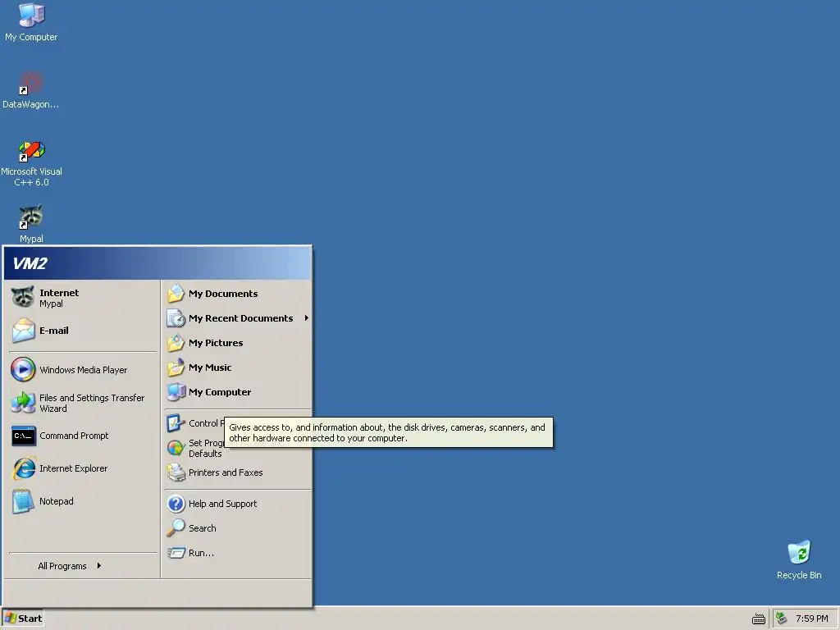The width and height of the screenshot is (840, 630).
Task: Click My Computer icon in Start menu
Action: 176,392
